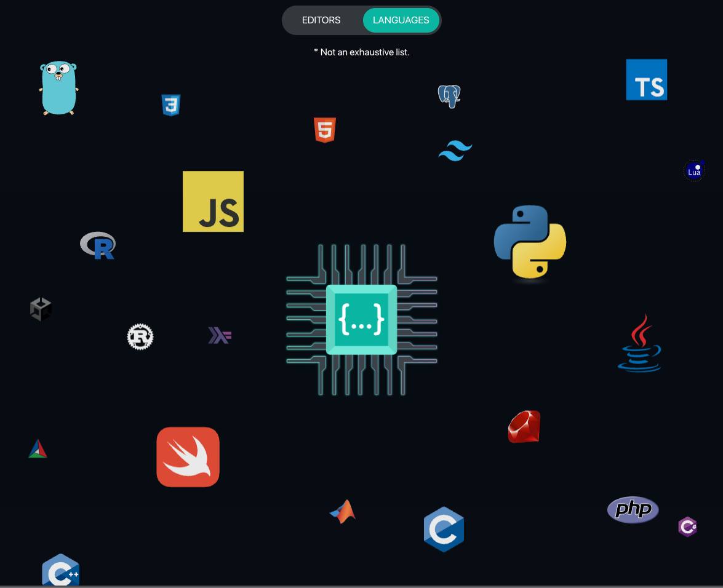Viewport: 723px width, 588px height.
Task: Click the purple C# hexagon logo
Action: [x=687, y=526]
